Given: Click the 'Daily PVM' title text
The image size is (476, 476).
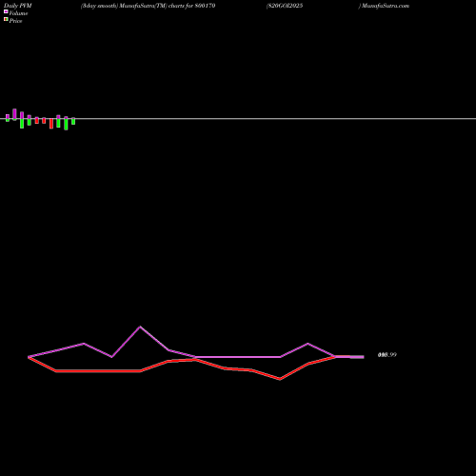Looking at the screenshot, I should click(18, 6).
